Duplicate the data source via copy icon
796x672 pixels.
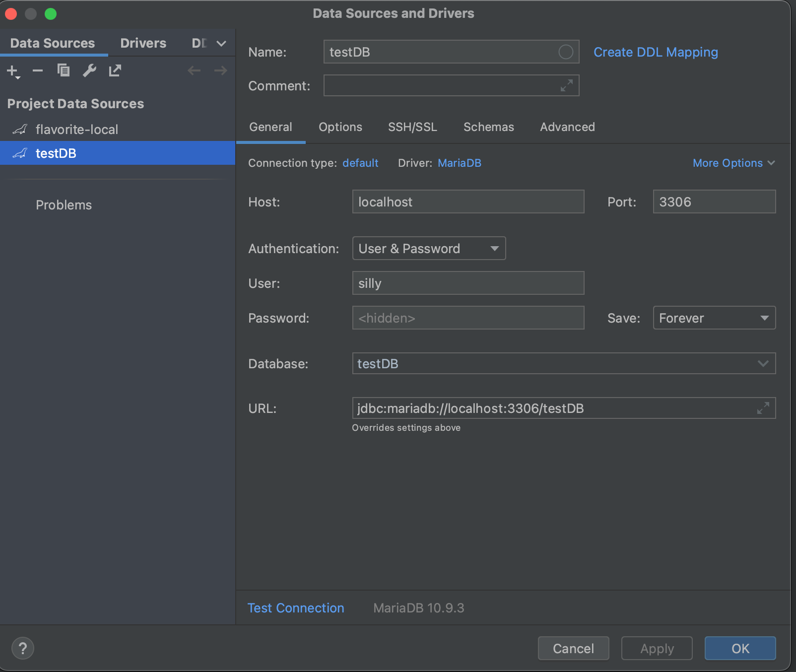pyautogui.click(x=63, y=70)
